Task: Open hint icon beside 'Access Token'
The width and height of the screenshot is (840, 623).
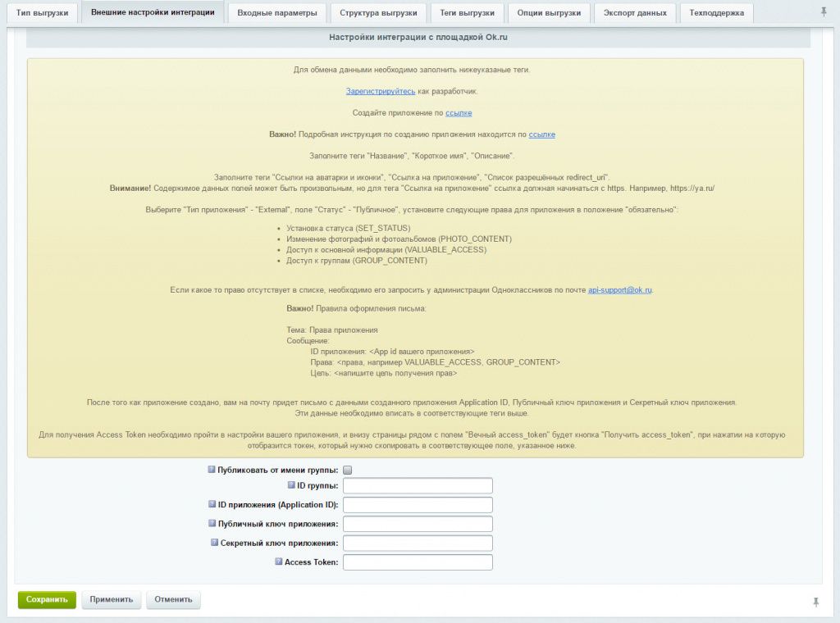Action: pyautogui.click(x=279, y=562)
